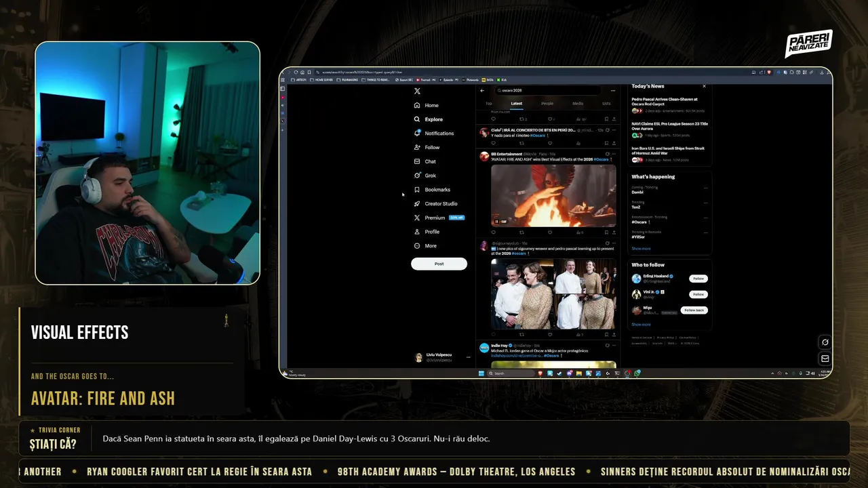868x488 pixels.
Task: Open Notifications with the bell icon
Action: [433, 134]
